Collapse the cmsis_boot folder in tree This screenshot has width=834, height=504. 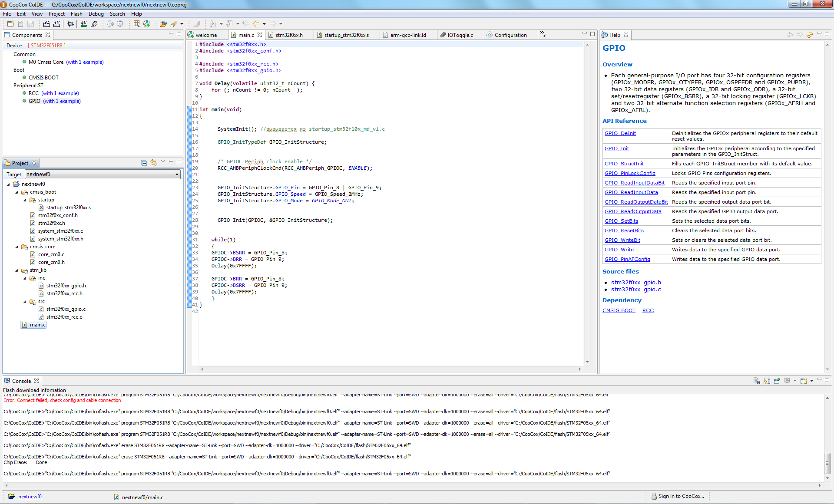[x=17, y=192]
